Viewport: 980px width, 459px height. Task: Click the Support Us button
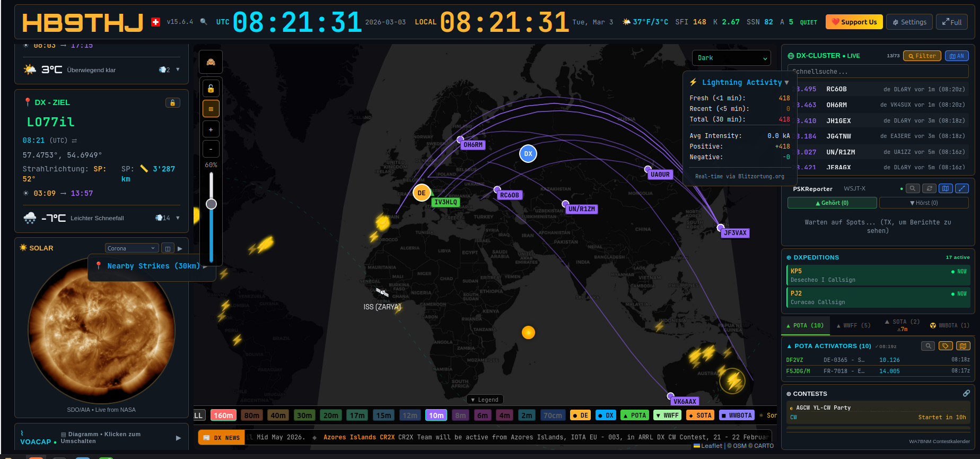point(854,22)
